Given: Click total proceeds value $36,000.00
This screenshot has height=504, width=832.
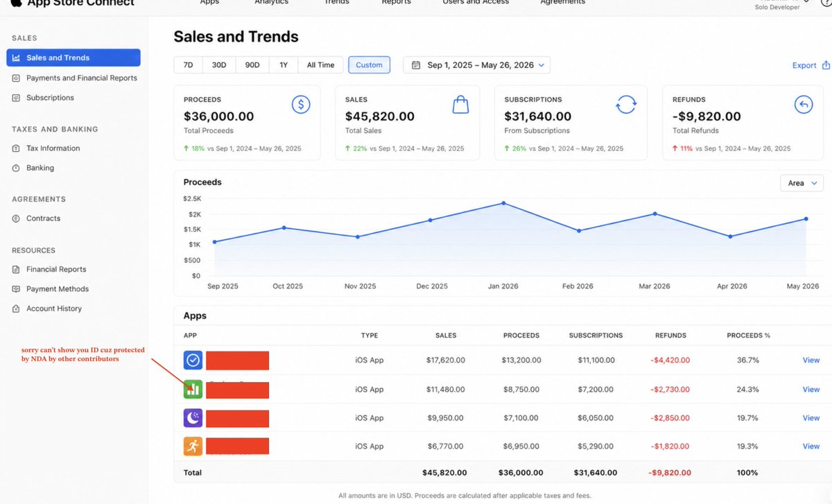Looking at the screenshot, I should pyautogui.click(x=219, y=116).
